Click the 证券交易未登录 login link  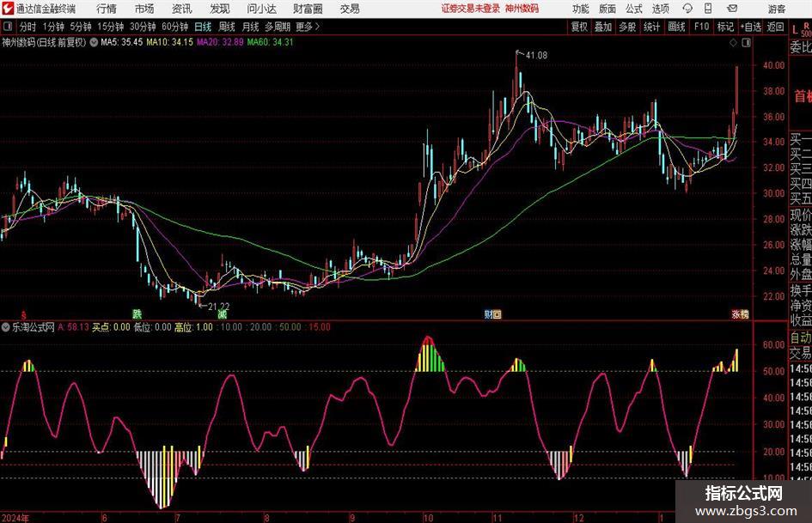pos(471,9)
